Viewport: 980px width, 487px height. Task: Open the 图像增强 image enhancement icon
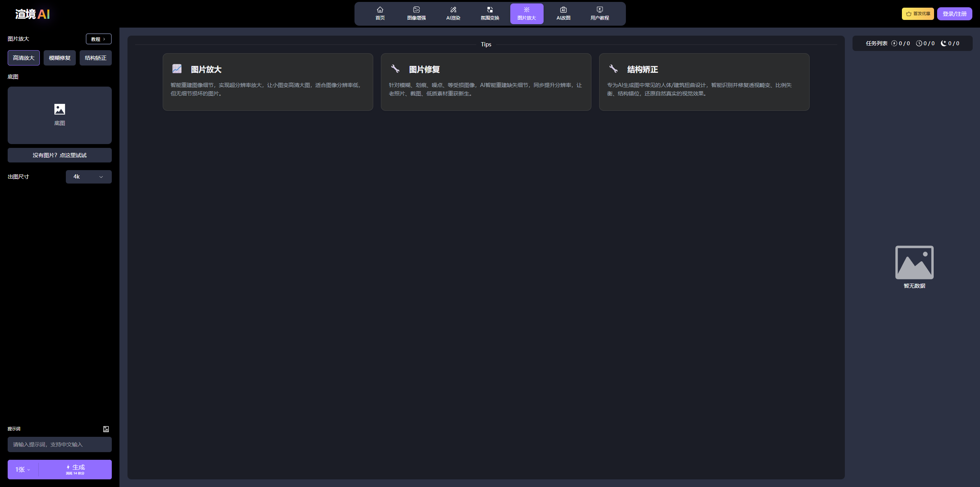click(416, 10)
